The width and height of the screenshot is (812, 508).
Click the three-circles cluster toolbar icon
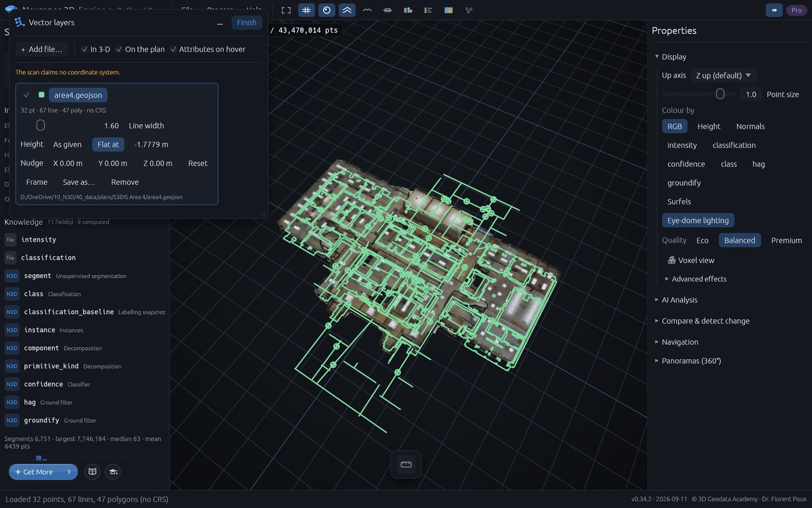[469, 10]
